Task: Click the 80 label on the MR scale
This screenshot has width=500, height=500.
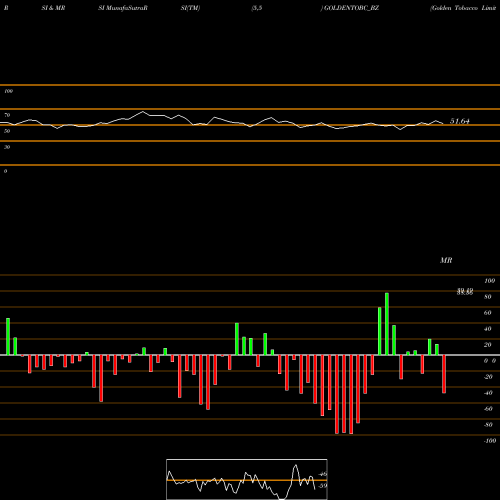Action: coord(487,297)
